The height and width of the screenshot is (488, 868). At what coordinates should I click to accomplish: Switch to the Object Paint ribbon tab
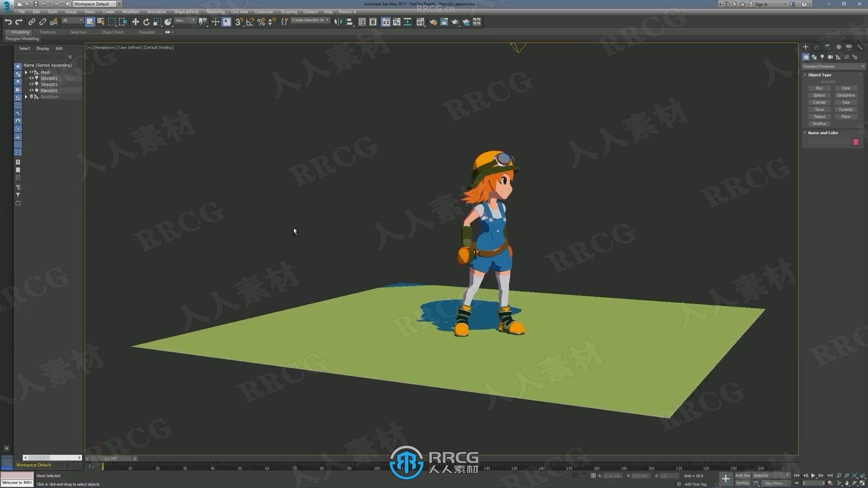tap(113, 32)
